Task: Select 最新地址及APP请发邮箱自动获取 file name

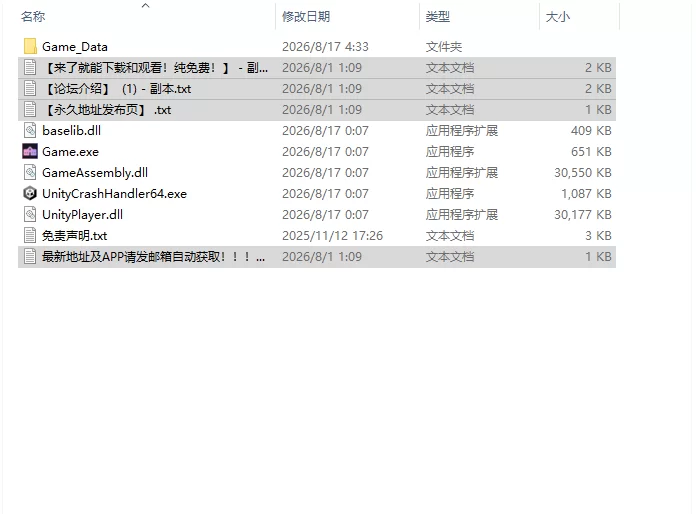Action: (154, 257)
